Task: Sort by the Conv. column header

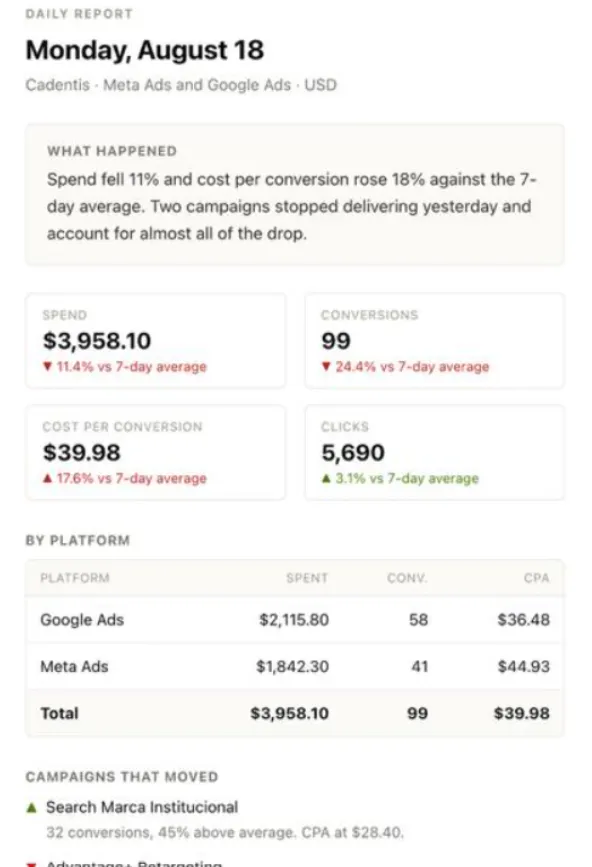Action: click(407, 578)
